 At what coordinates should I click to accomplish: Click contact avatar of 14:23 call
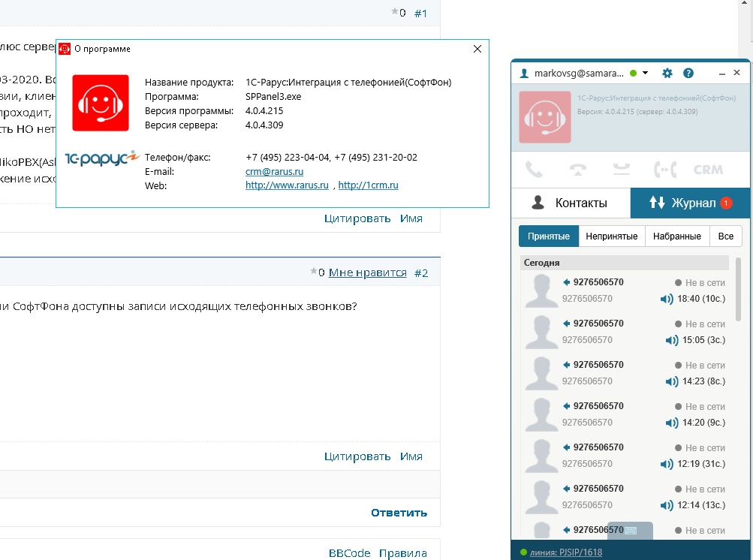pos(542,373)
